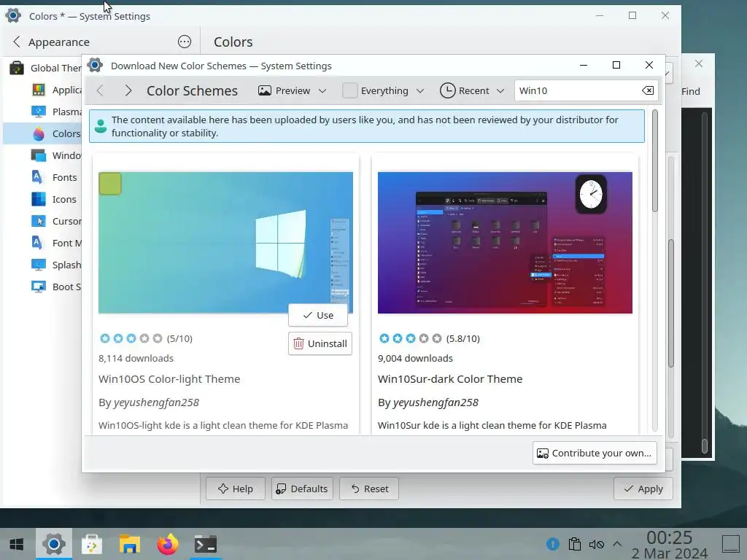Image resolution: width=747 pixels, height=560 pixels.
Task: Open Win10OS Color-light Theme preview thumbnail
Action: click(x=226, y=243)
